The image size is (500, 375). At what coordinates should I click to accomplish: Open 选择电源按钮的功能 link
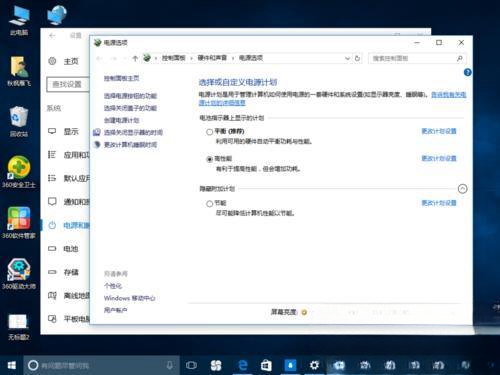(130, 96)
